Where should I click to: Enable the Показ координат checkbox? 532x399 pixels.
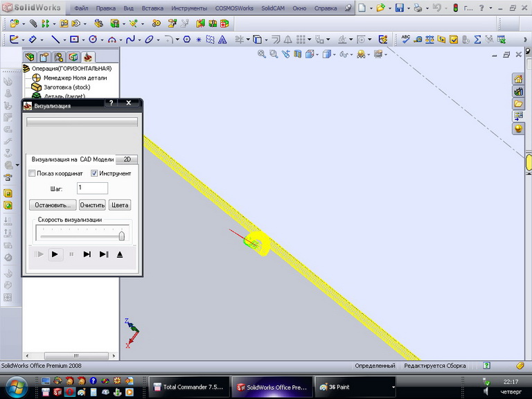tap(32, 173)
